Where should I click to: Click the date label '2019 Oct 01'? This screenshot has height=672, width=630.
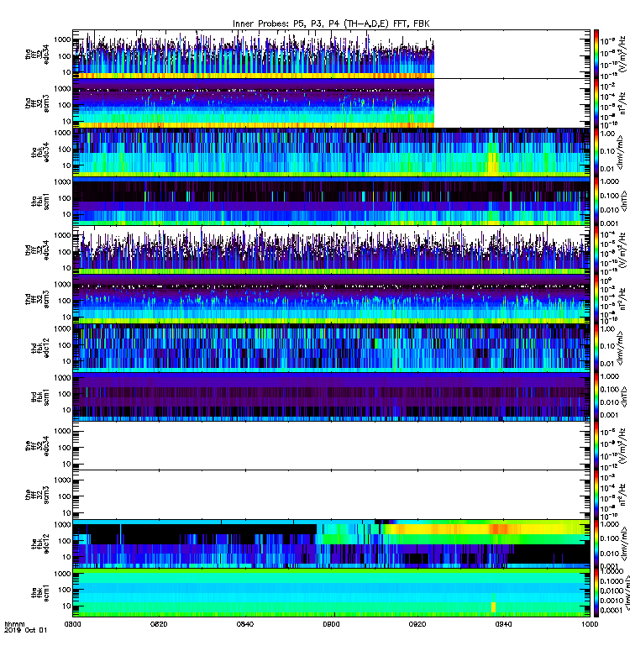tap(26, 630)
